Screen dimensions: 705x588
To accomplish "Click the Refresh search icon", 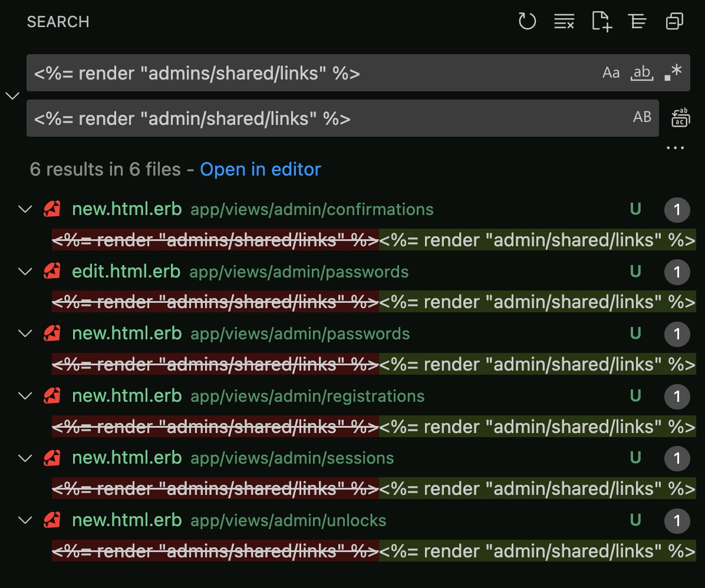I will point(528,22).
